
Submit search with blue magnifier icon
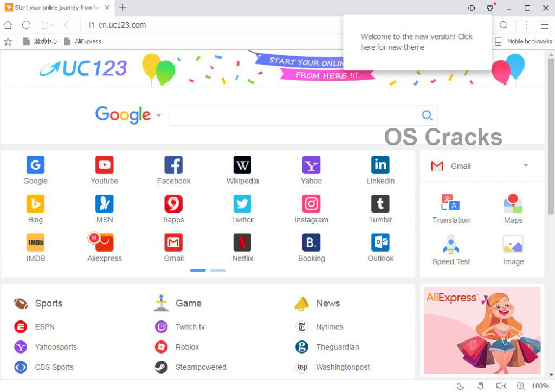coord(427,115)
